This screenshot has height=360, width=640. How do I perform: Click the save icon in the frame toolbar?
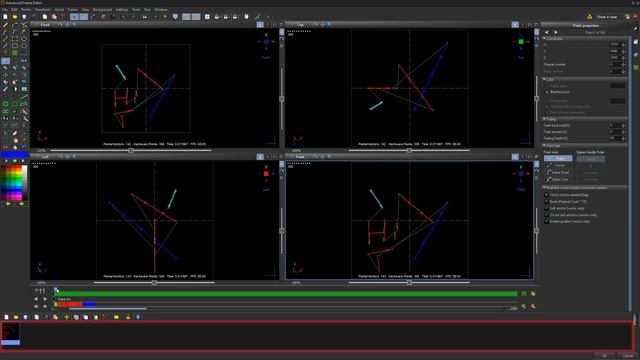[25, 317]
